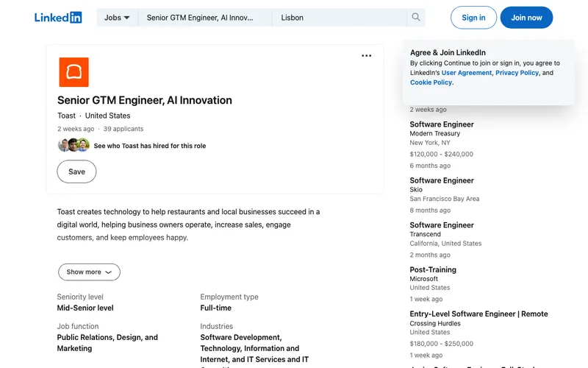Open the User Agreement link
This screenshot has width=588, height=368.
tap(467, 73)
